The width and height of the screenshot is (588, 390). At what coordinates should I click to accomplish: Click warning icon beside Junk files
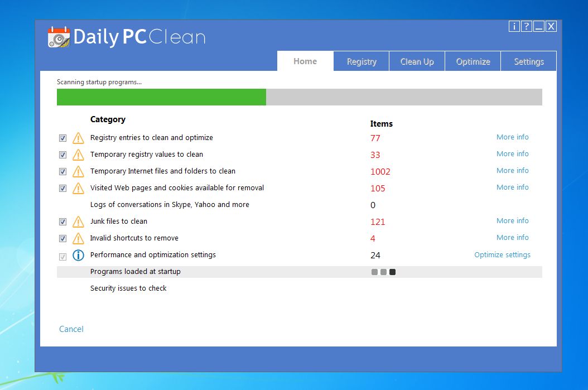(78, 222)
